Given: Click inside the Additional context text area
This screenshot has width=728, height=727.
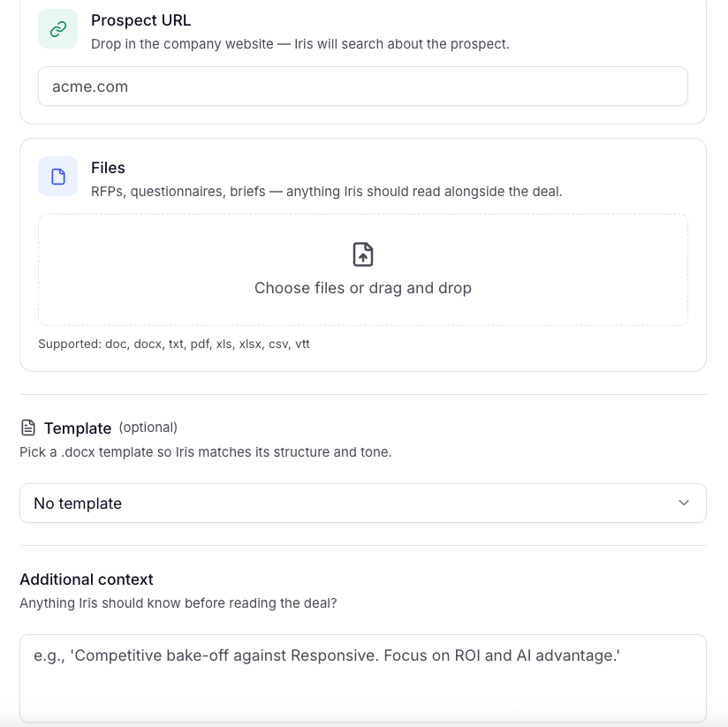Looking at the screenshot, I should tap(363, 678).
